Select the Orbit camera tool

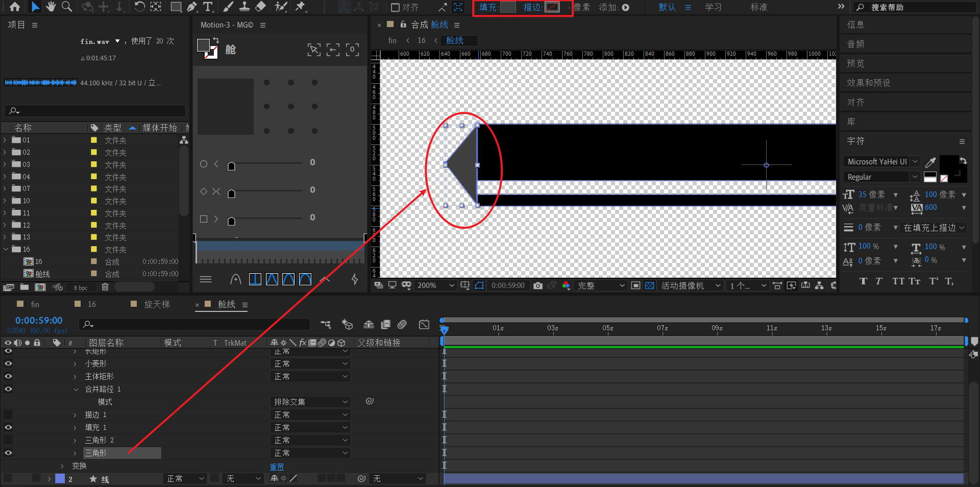tap(88, 7)
